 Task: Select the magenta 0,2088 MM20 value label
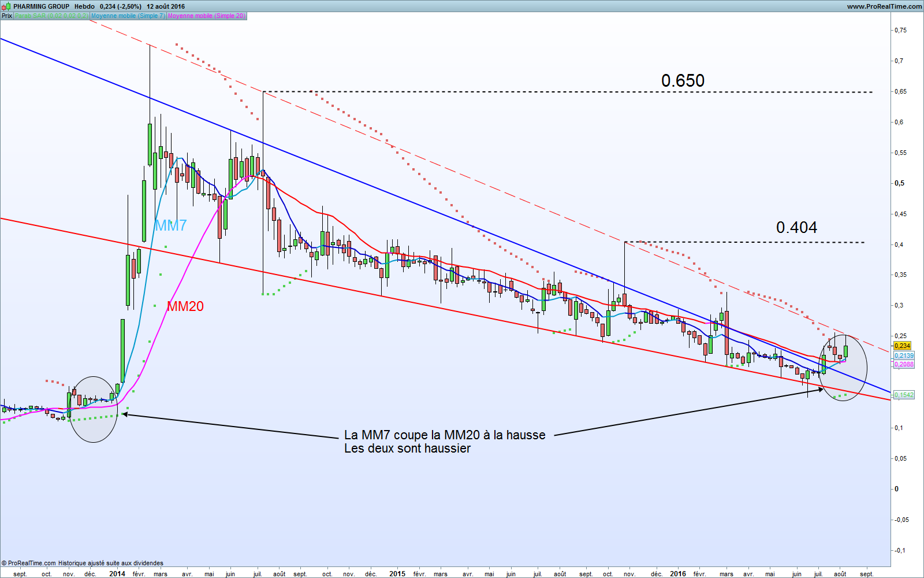pos(904,364)
